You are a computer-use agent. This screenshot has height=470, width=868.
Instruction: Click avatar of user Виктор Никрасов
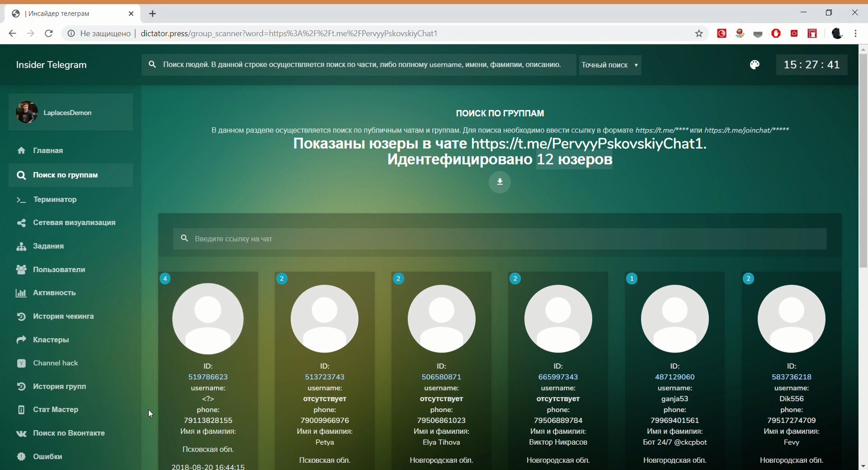[x=558, y=319]
